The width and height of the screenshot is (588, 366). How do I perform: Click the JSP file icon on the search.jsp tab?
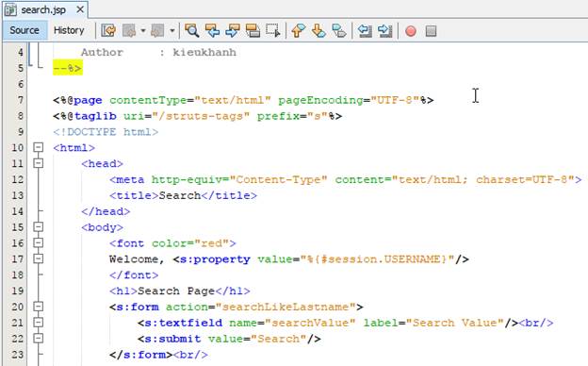[x=11, y=9]
